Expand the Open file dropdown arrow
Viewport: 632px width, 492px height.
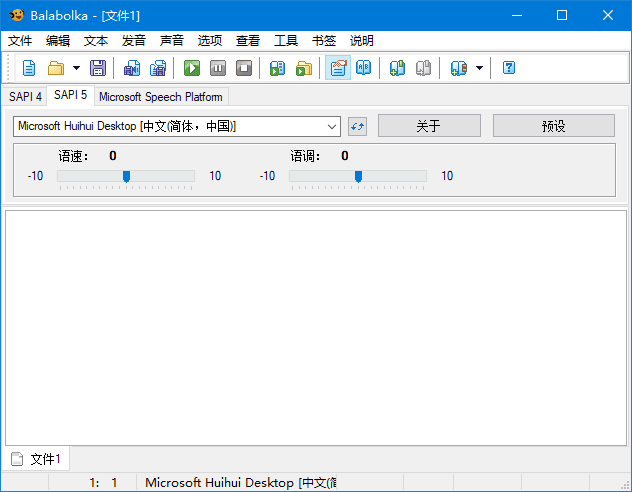coord(76,68)
